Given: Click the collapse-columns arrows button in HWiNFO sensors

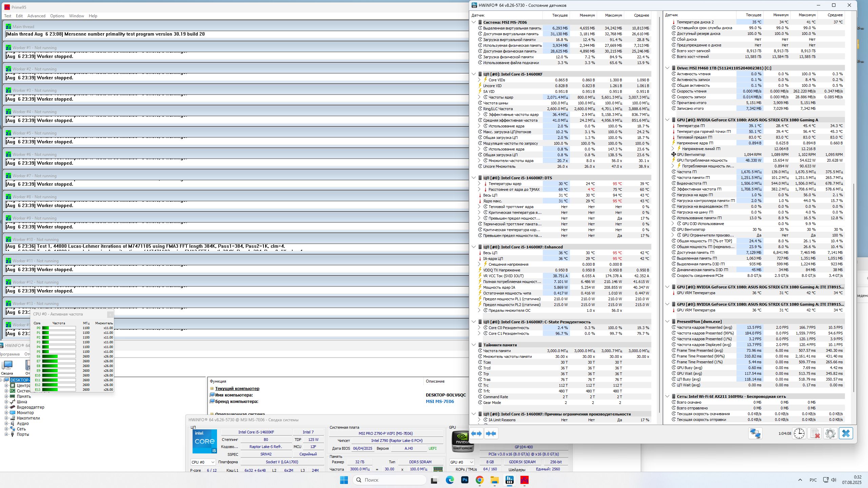Looking at the screenshot, I should [x=491, y=433].
